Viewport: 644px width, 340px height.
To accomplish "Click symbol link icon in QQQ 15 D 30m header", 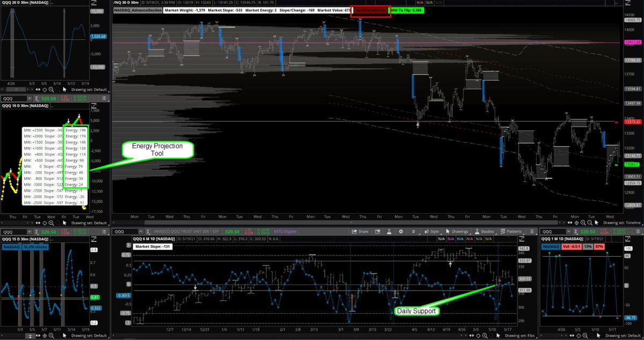I will (x=36, y=232).
